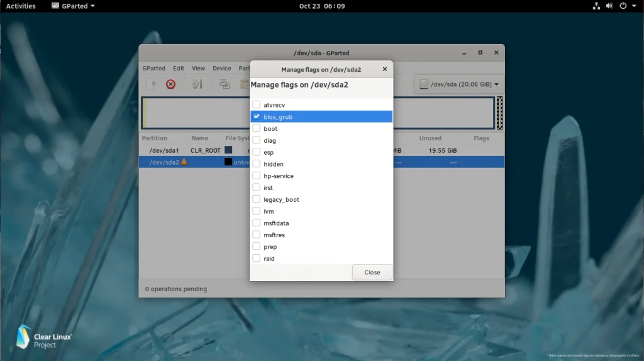Click the New partition toolbar icon

pyautogui.click(x=152, y=84)
